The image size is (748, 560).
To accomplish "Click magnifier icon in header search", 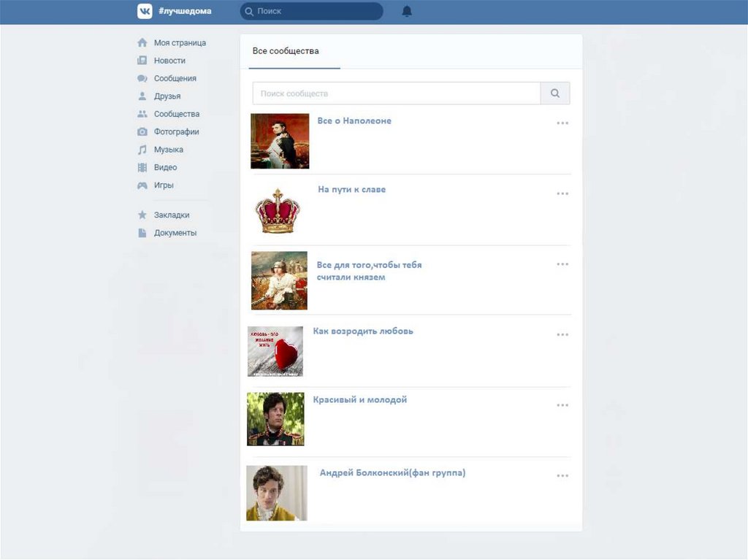I will 249,12.
